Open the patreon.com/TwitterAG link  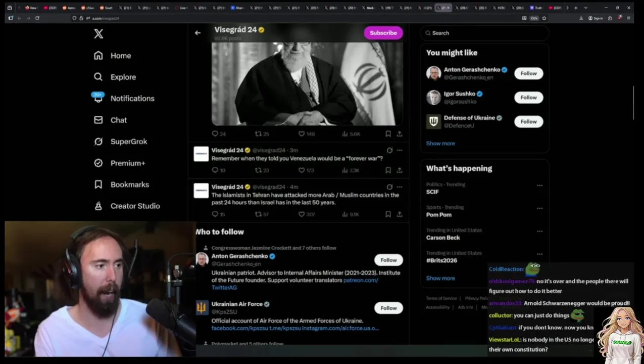click(294, 284)
